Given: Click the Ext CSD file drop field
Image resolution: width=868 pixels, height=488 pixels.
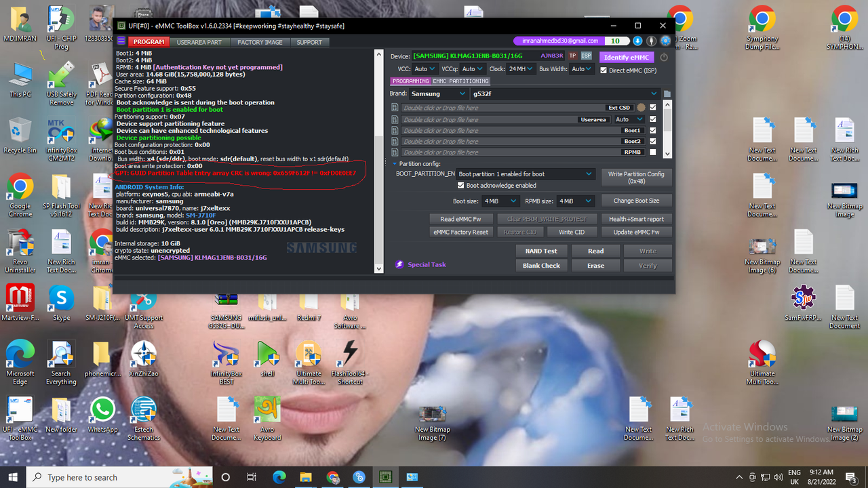Looking at the screenshot, I should pos(518,108).
